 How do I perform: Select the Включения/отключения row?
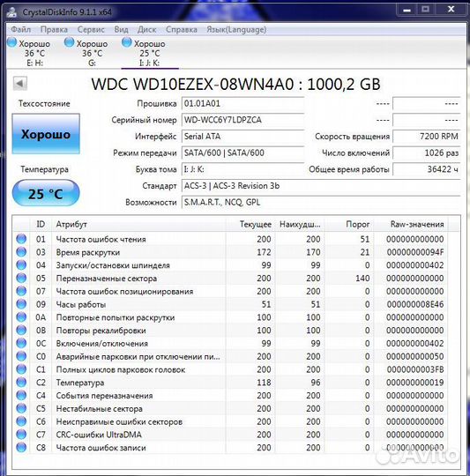(230, 344)
